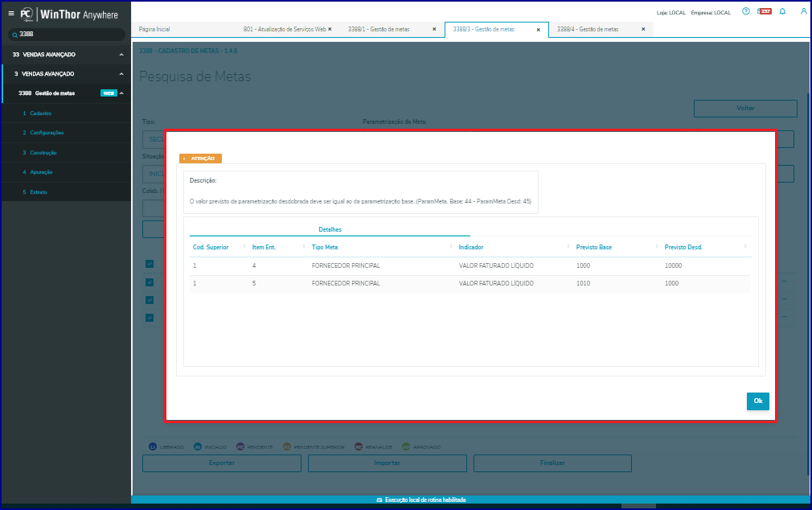
Task: Switch to the 3388/1 - Gestão de metas tab
Action: point(379,30)
